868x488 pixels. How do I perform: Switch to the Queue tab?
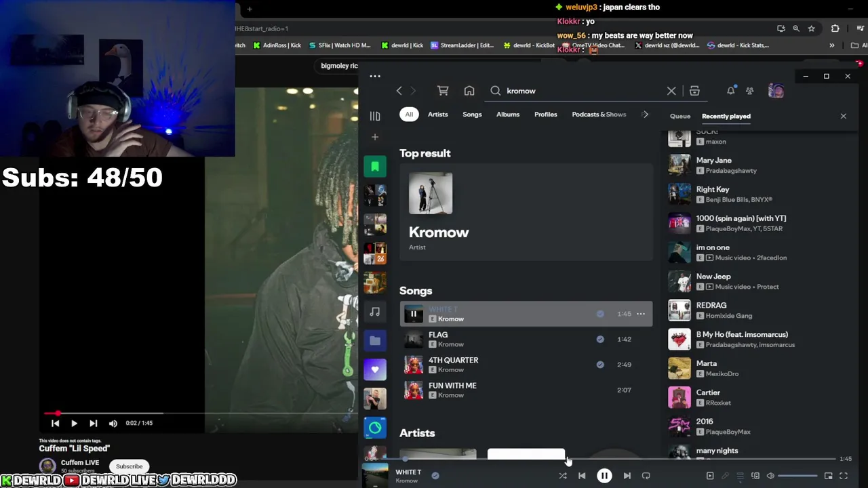(680, 116)
